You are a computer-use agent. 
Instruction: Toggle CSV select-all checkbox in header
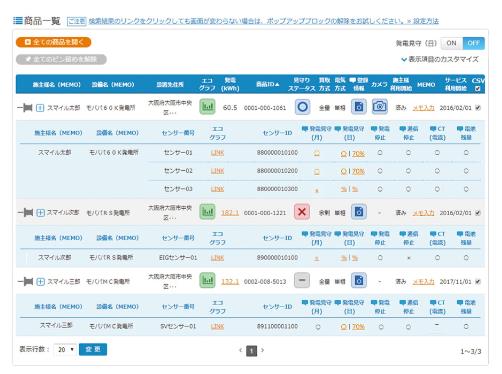pos(478,89)
